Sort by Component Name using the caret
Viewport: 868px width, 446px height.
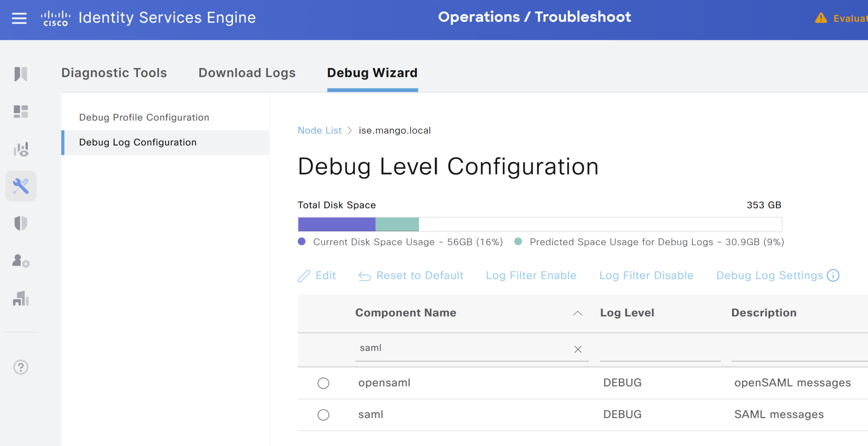pos(578,313)
